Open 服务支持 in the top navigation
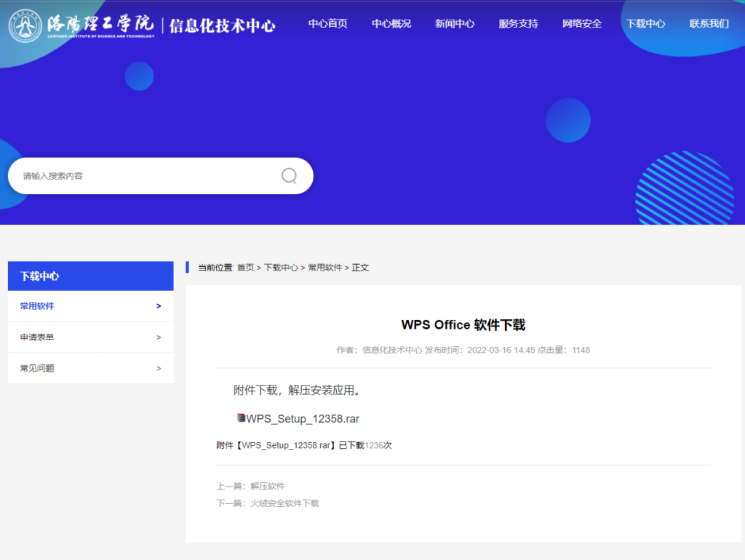Screen dimensions: 745x560 518,24
